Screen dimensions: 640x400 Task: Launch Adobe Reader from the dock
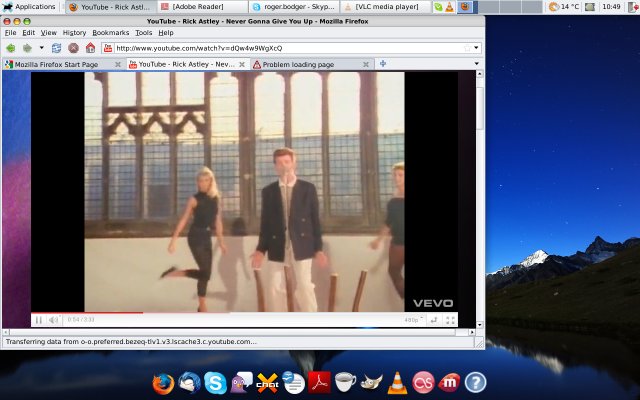(x=319, y=383)
